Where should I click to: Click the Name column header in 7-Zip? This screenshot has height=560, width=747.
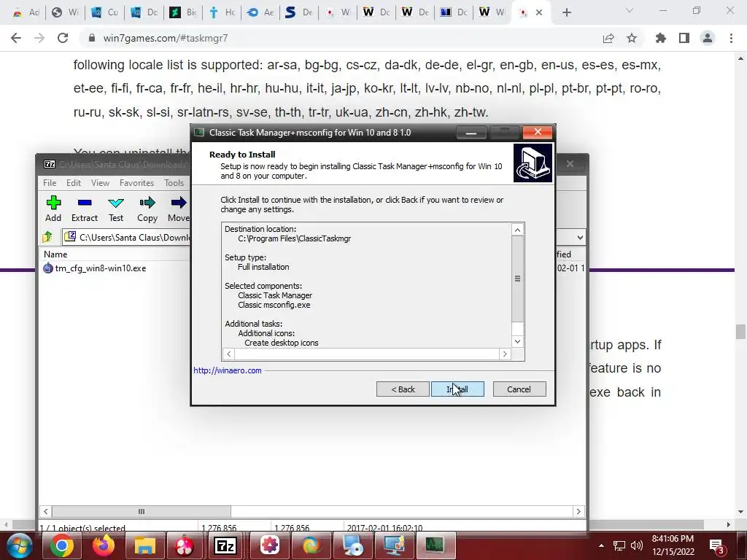pyautogui.click(x=55, y=254)
